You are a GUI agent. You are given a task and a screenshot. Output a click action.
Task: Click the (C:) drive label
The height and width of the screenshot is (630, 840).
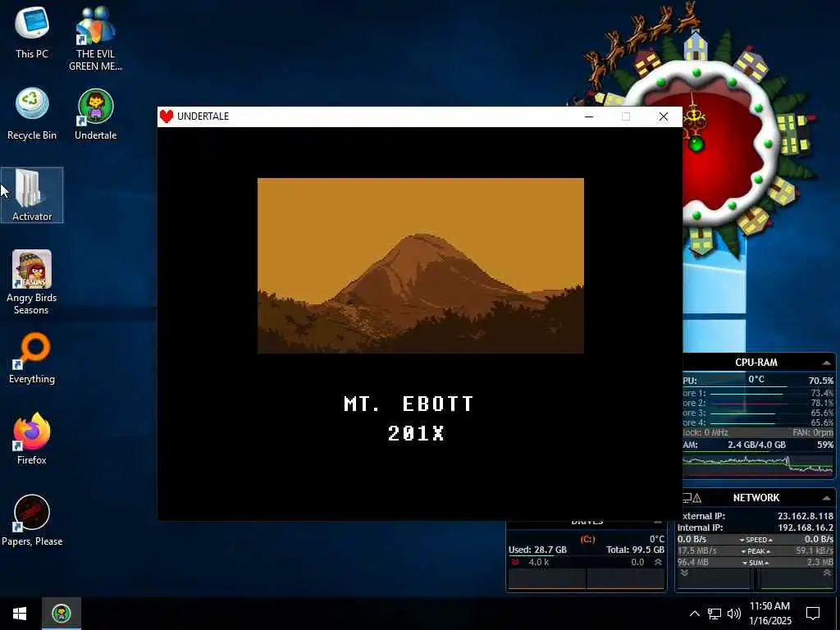[587, 539]
